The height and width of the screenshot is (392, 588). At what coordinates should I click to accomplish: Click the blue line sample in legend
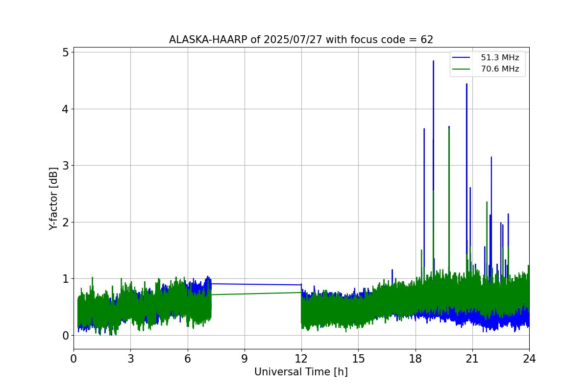click(x=462, y=58)
